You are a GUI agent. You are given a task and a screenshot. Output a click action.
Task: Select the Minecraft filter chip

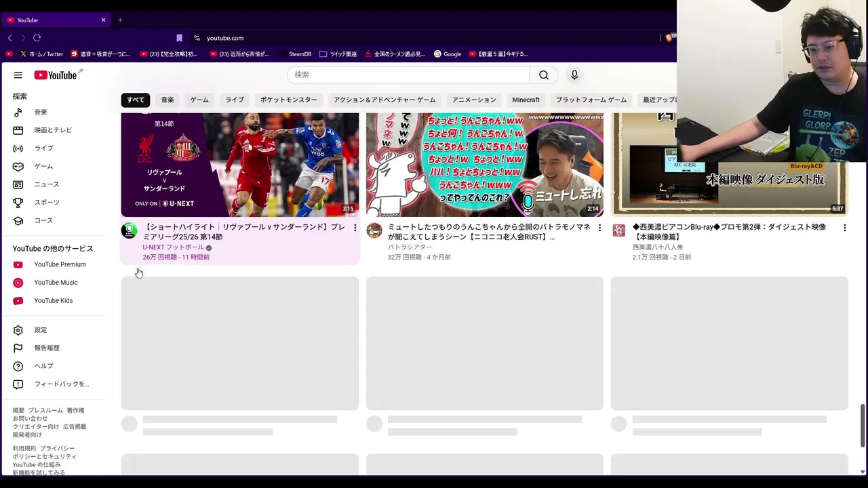(526, 100)
